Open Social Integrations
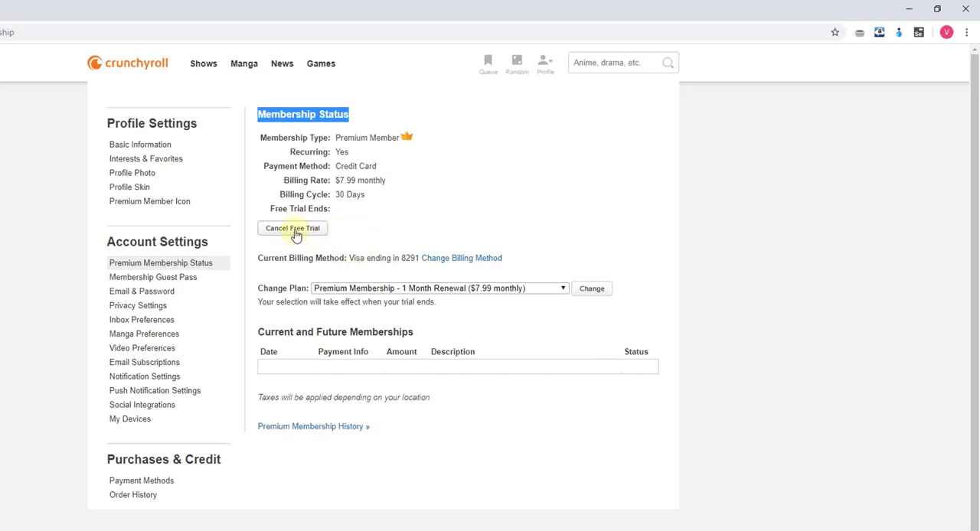The image size is (980, 531). tap(142, 405)
